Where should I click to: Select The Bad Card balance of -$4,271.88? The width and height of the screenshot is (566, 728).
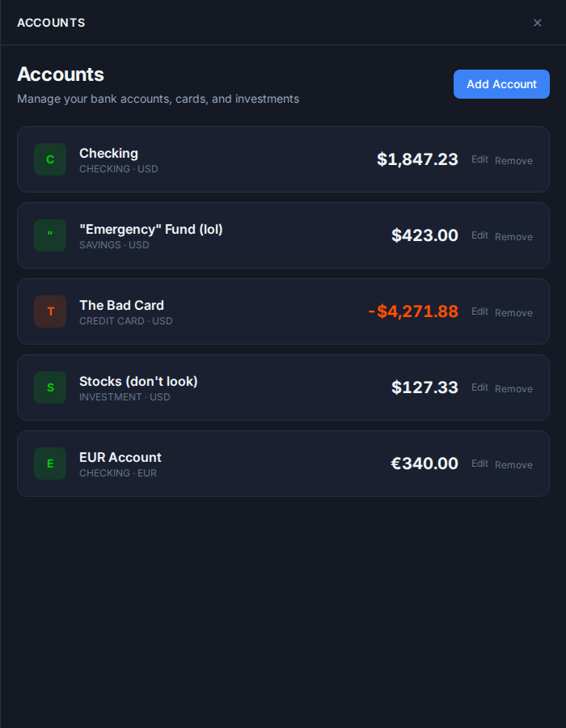413,311
